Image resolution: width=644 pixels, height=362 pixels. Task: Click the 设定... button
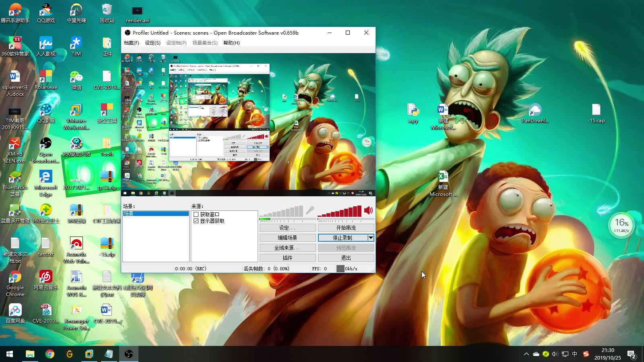pyautogui.click(x=287, y=228)
